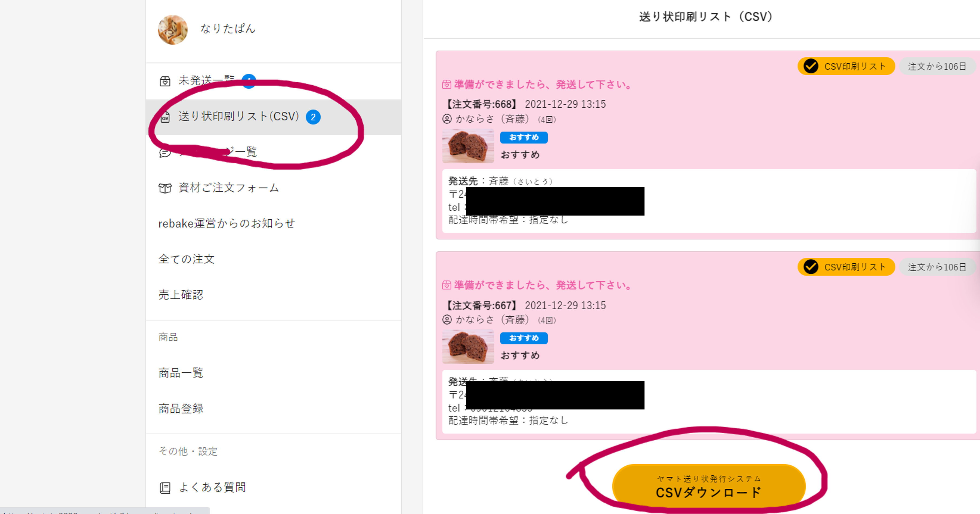This screenshot has height=514, width=980.
Task: Click the bread product thumbnail on order 667
Action: (x=468, y=346)
